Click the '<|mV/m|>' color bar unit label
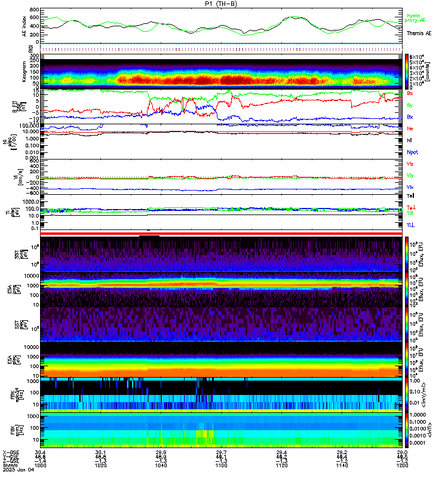The width and height of the screenshot is (448, 478). [x=424, y=395]
